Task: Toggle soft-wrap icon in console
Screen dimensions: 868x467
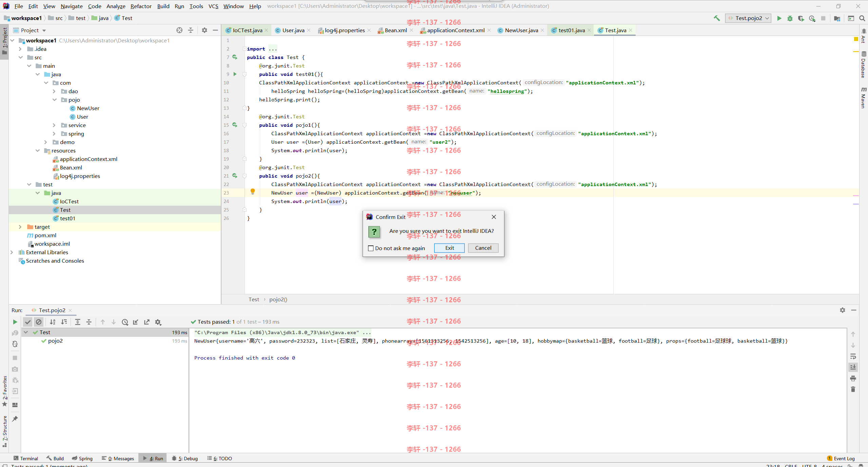Action: pos(853,356)
